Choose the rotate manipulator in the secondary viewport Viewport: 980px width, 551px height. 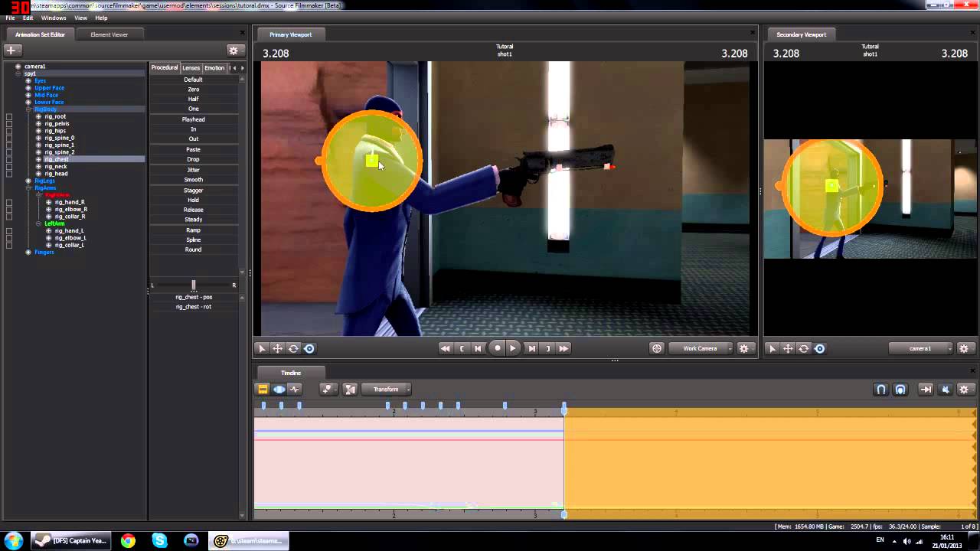[804, 348]
